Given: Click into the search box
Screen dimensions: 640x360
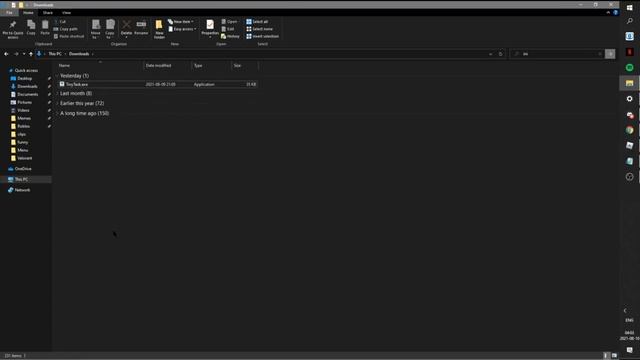Looking at the screenshot, I should [x=555, y=54].
